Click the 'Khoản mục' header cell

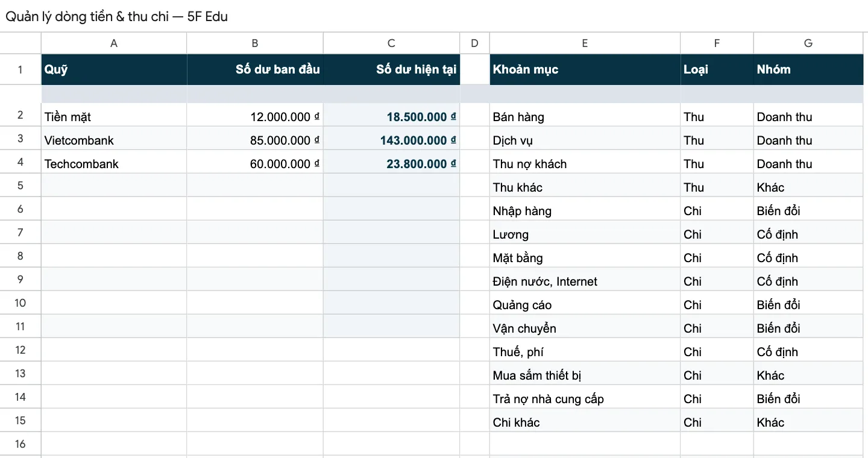click(x=585, y=69)
